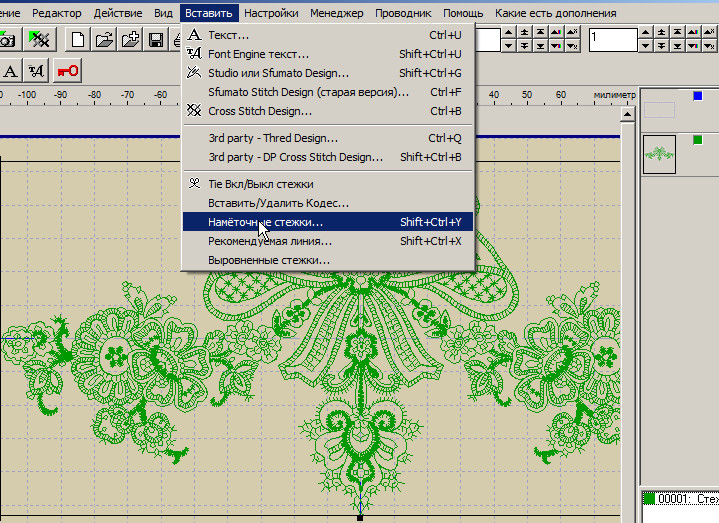Screen dimensions: 719x523
Task: Click up arrow with color bars beside empty field
Action: coord(556,32)
